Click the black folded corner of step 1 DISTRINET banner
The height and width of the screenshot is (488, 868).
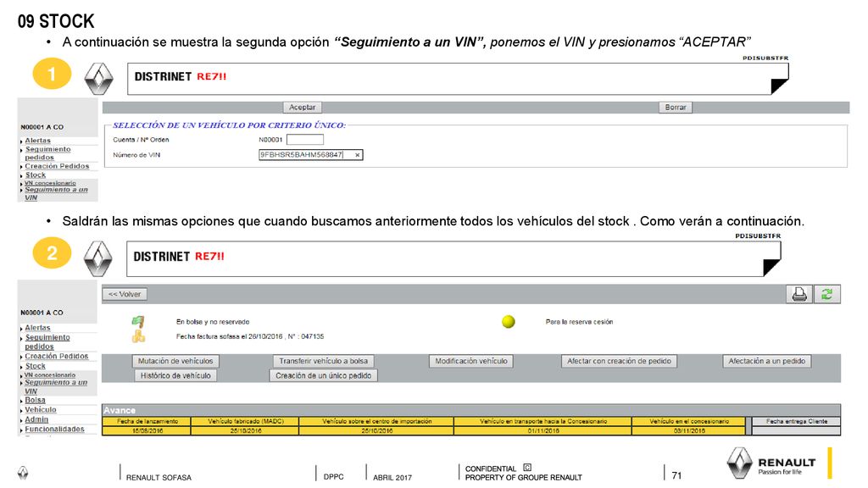point(780,86)
